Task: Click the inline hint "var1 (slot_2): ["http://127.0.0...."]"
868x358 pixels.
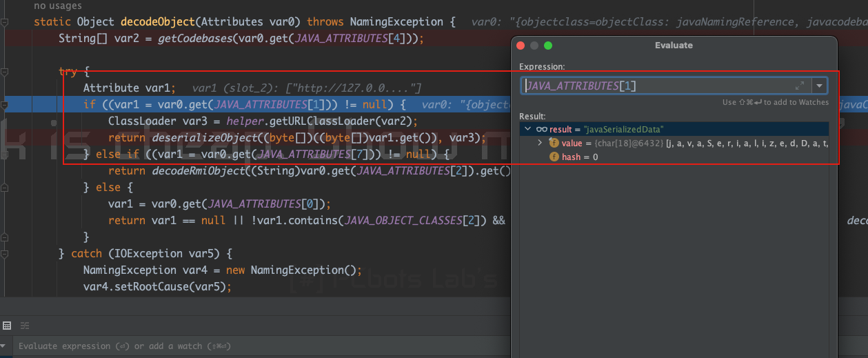Action: click(x=307, y=88)
